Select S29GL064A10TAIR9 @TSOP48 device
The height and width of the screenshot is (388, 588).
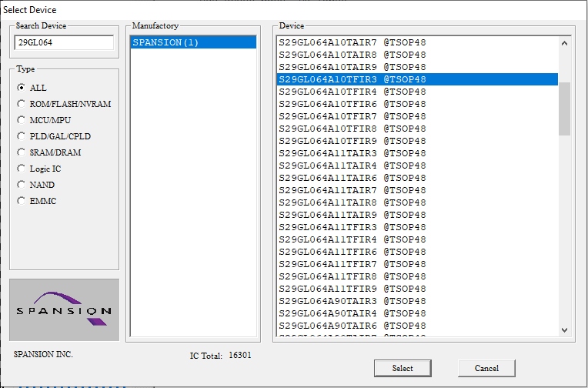[x=417, y=67]
